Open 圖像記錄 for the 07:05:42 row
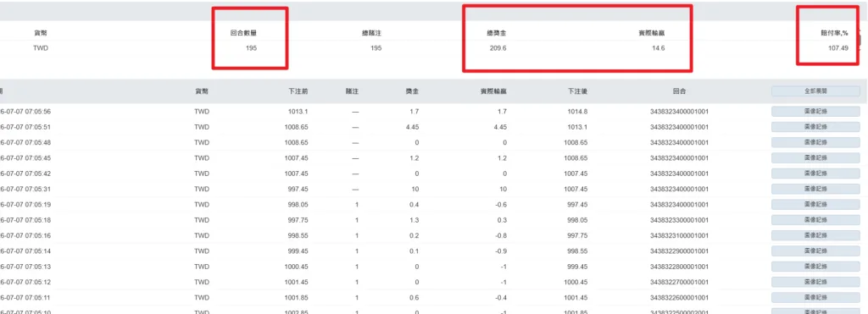Screen dimensions: 868x314 (x=815, y=173)
